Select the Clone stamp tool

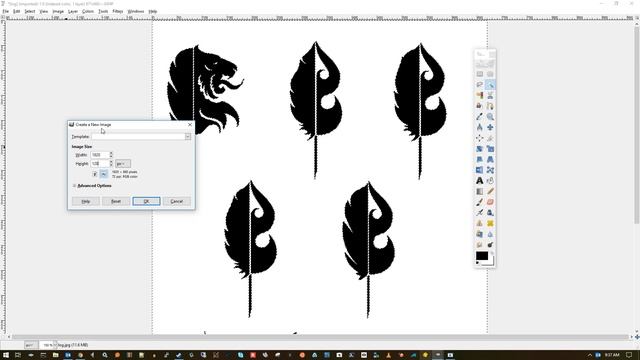pyautogui.click(x=480, y=223)
